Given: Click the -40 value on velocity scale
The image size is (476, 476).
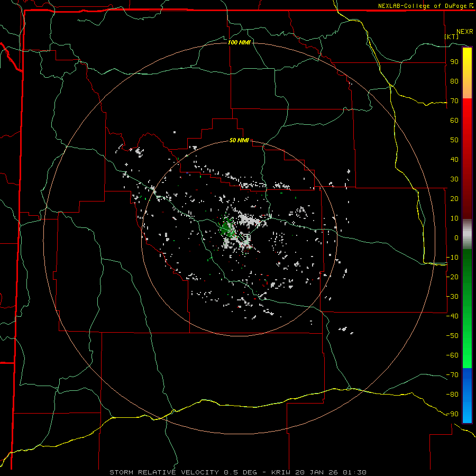Looking at the screenshot, I should pos(452,316).
